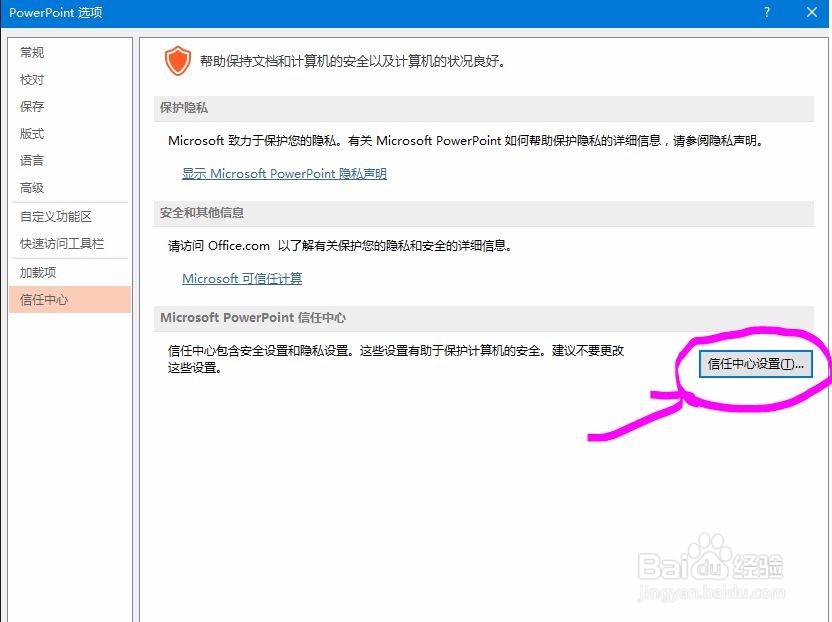
Task: Click the 保护隐私 section header
Action: [x=483, y=108]
